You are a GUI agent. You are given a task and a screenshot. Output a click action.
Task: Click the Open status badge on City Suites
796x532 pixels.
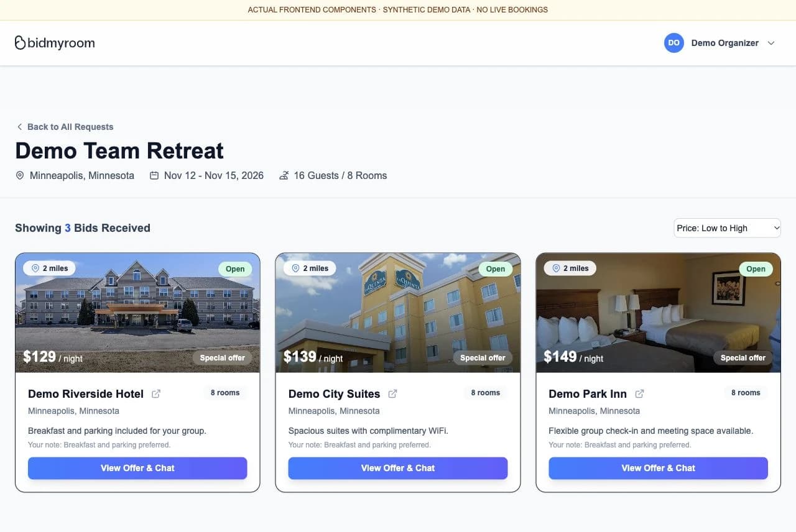496,269
